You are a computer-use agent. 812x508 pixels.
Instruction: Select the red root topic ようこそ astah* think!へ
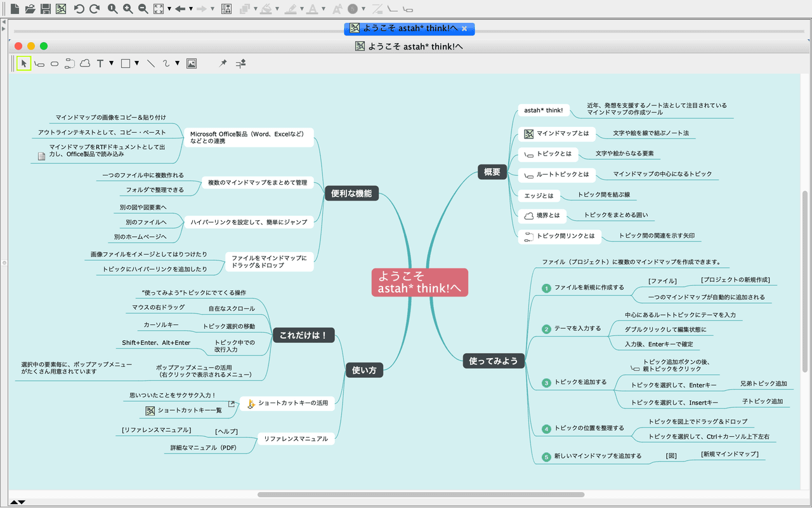pyautogui.click(x=420, y=283)
